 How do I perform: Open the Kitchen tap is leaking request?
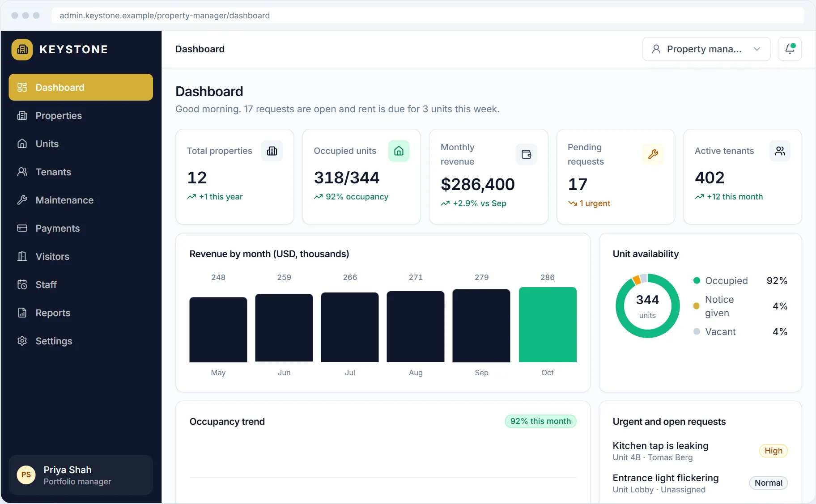tap(700, 451)
